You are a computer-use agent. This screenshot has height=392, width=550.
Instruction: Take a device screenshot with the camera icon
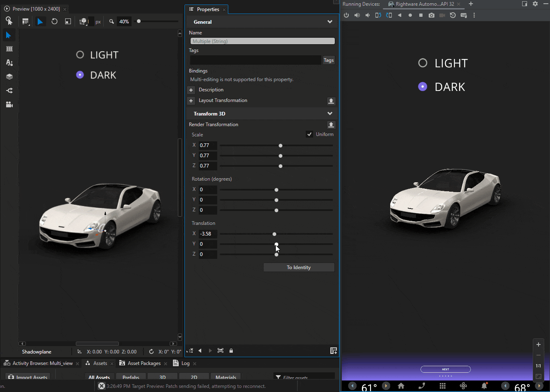coord(432,15)
